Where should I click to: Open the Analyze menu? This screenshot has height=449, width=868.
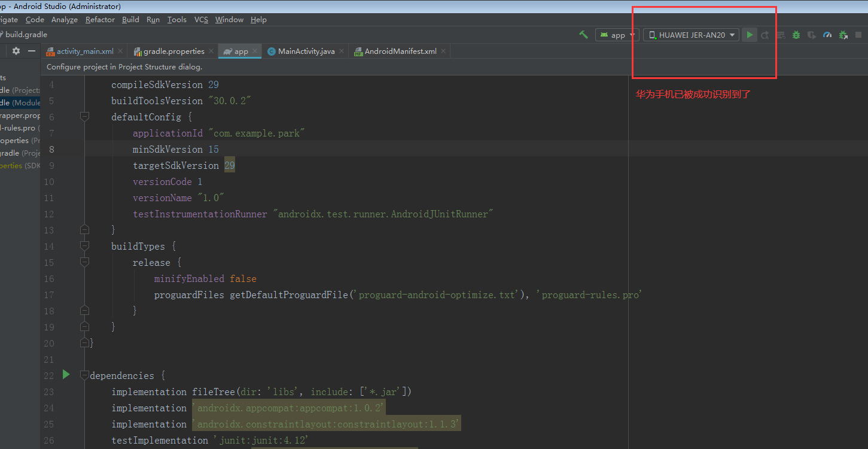pyautogui.click(x=65, y=19)
